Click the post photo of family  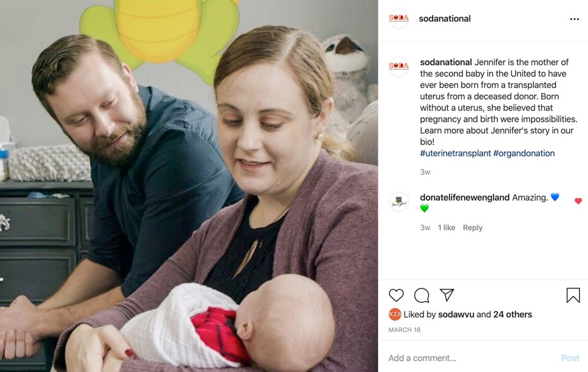point(189,186)
